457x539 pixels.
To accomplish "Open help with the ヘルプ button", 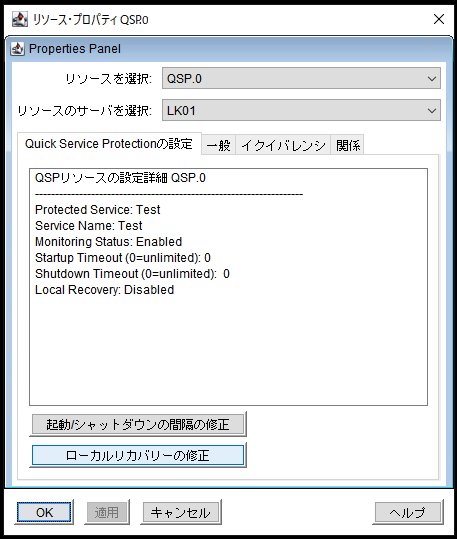I will coord(407,513).
